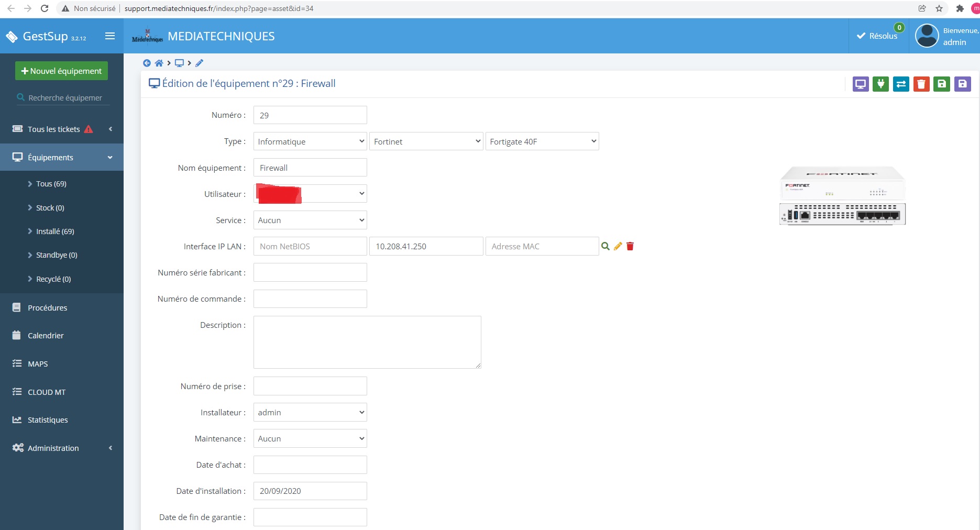980x530 pixels.
Task: Open Stock (0) equipment list
Action: (x=50, y=208)
